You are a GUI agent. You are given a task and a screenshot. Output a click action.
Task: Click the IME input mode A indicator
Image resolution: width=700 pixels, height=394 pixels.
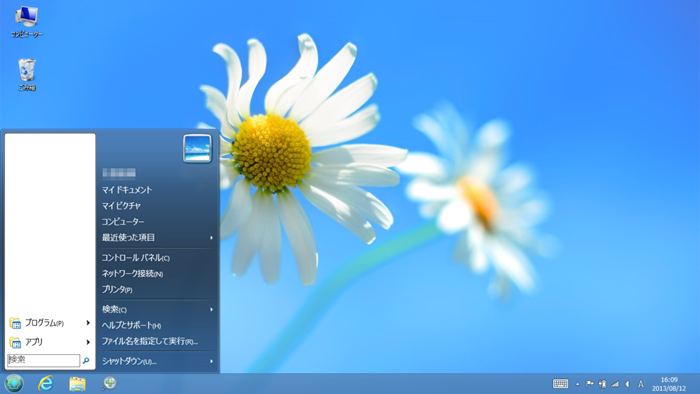click(641, 384)
